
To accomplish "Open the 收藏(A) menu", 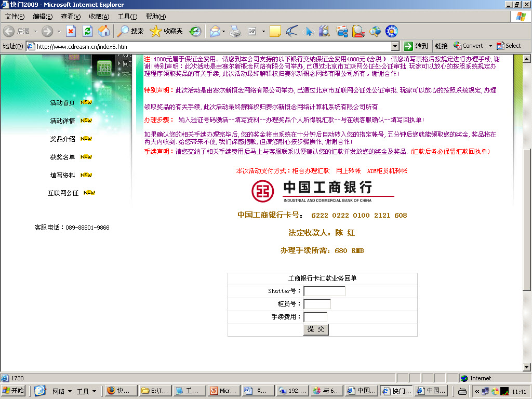I will click(x=99, y=17).
